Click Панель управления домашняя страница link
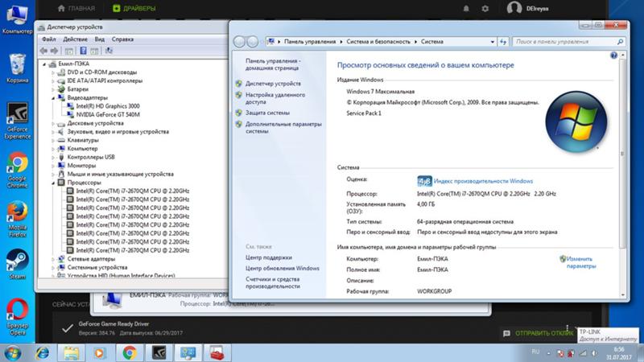This screenshot has width=644, height=362. (x=273, y=64)
